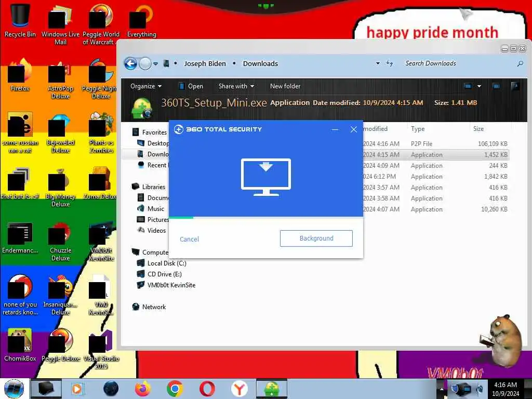The width and height of the screenshot is (532, 399).
Task: Click the Windows Start orb
Action: [14, 389]
